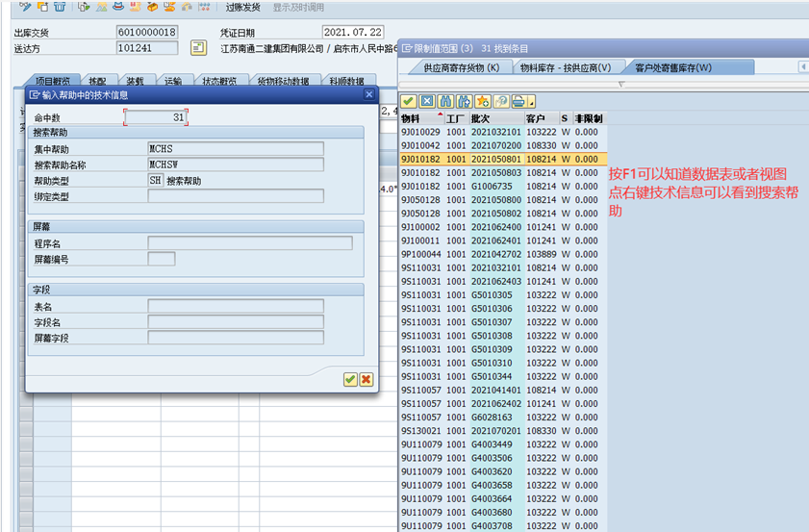
Task: Expand the restrictions area triangle handle
Action: point(621,84)
